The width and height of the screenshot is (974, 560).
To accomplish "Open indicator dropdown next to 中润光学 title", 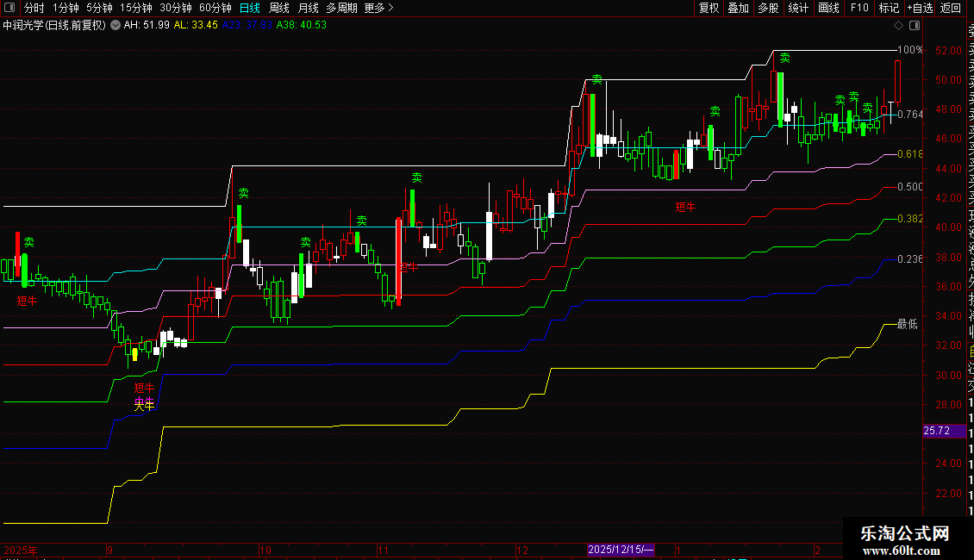I will (x=116, y=26).
